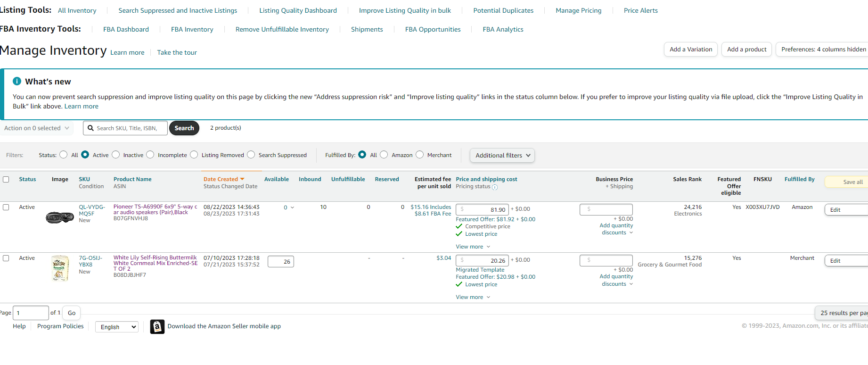
Task: Click the Go page button
Action: [72, 313]
